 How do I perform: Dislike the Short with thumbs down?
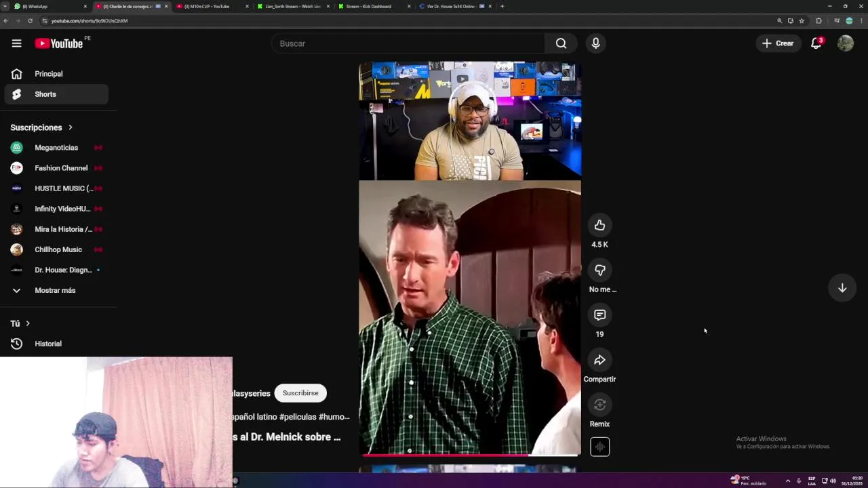(x=599, y=270)
